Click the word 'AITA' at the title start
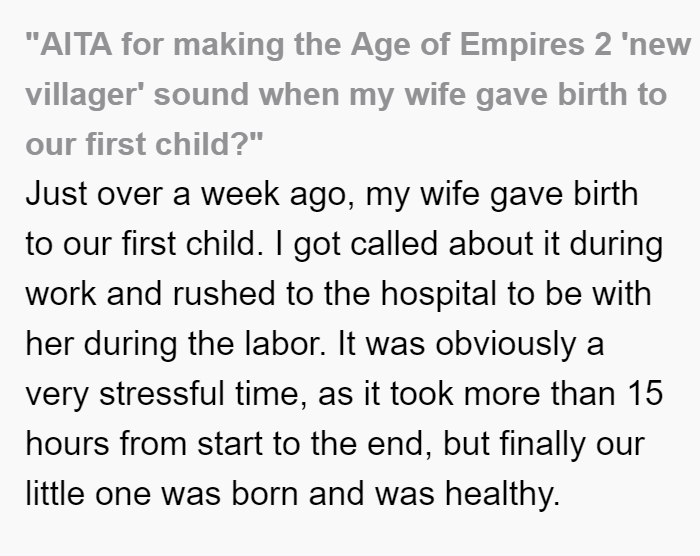Screen dimensions: 700x556 76,45
